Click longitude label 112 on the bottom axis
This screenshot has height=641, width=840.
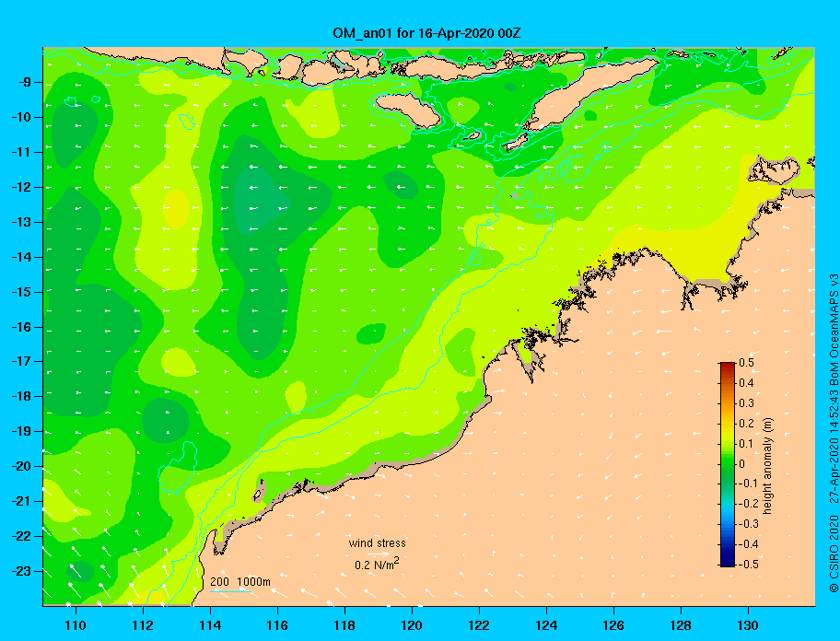pos(143,625)
